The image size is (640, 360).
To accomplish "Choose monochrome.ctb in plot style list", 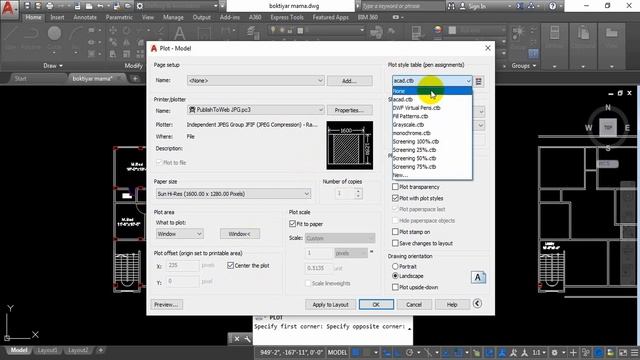I will click(x=432, y=133).
